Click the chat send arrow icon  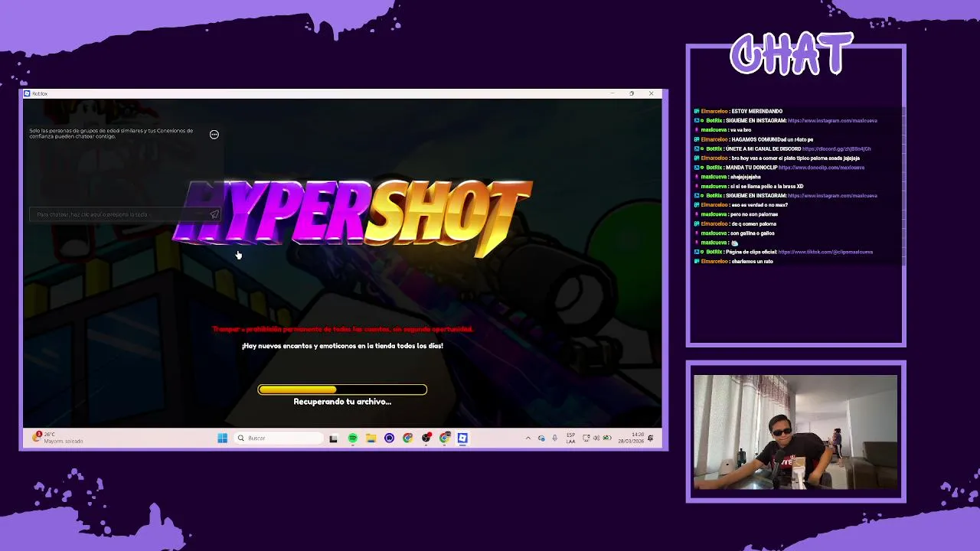tap(214, 214)
